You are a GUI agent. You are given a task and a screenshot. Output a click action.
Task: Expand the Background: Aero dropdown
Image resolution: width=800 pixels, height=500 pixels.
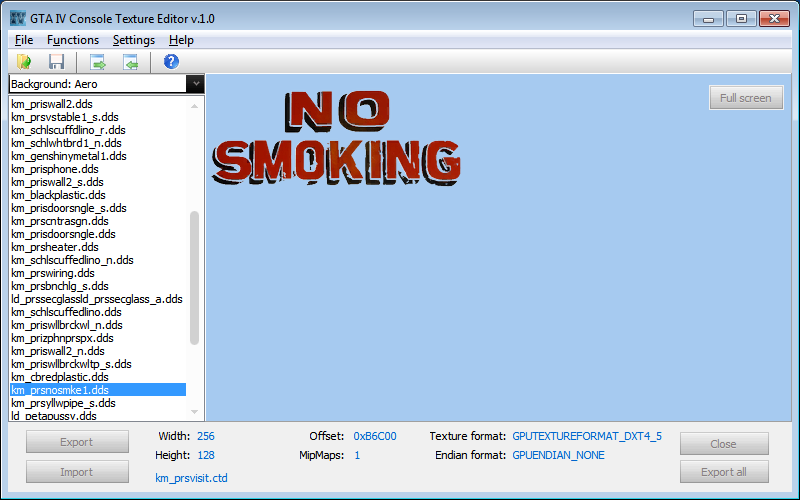196,85
